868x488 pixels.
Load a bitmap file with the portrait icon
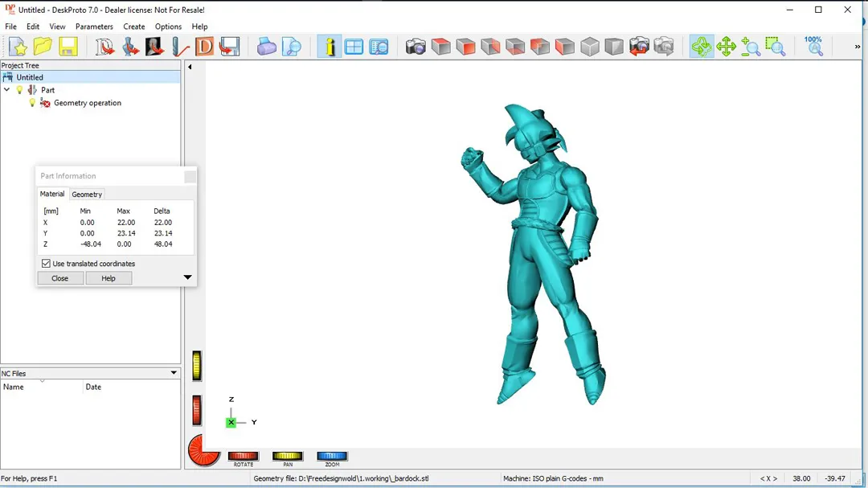click(154, 47)
